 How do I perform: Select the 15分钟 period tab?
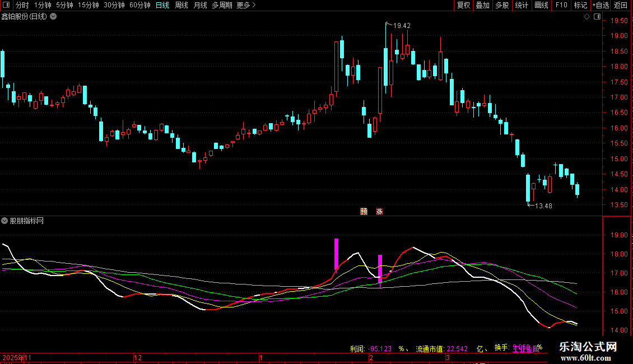click(x=88, y=5)
